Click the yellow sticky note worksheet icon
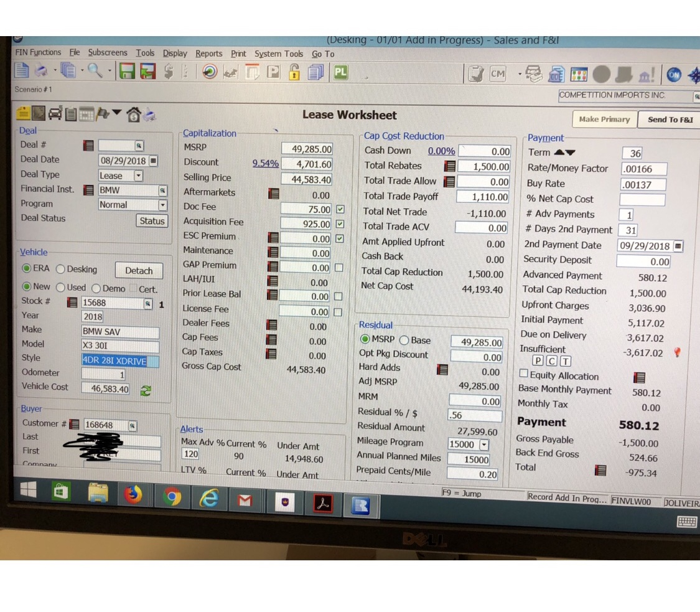This screenshot has height=612, width=700. 23,113
